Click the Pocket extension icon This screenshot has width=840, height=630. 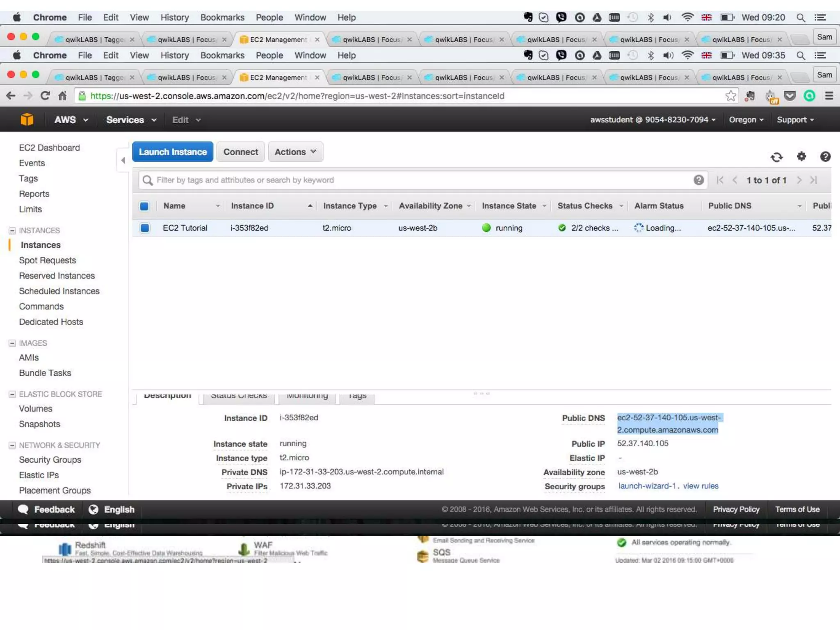click(x=790, y=96)
